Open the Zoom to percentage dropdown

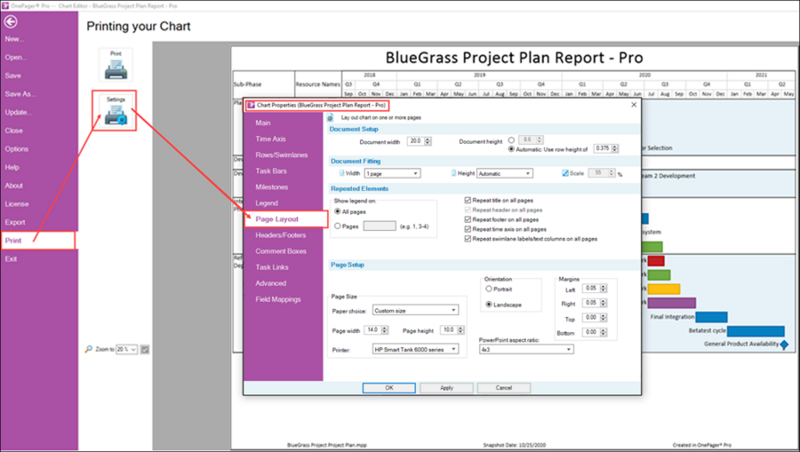127,349
